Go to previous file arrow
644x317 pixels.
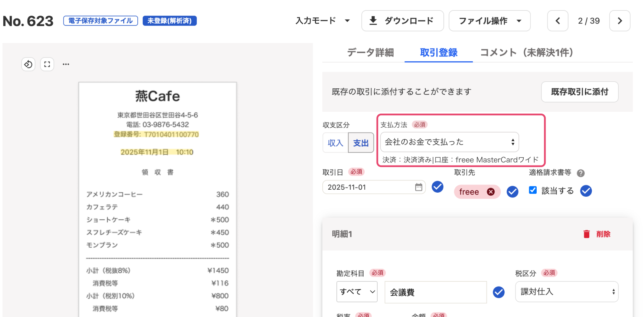[x=557, y=21]
